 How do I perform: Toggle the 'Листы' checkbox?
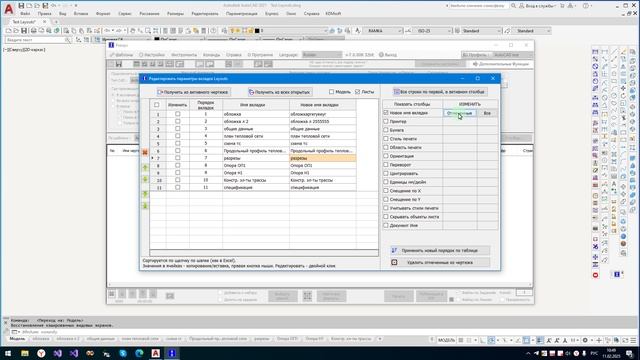358,92
